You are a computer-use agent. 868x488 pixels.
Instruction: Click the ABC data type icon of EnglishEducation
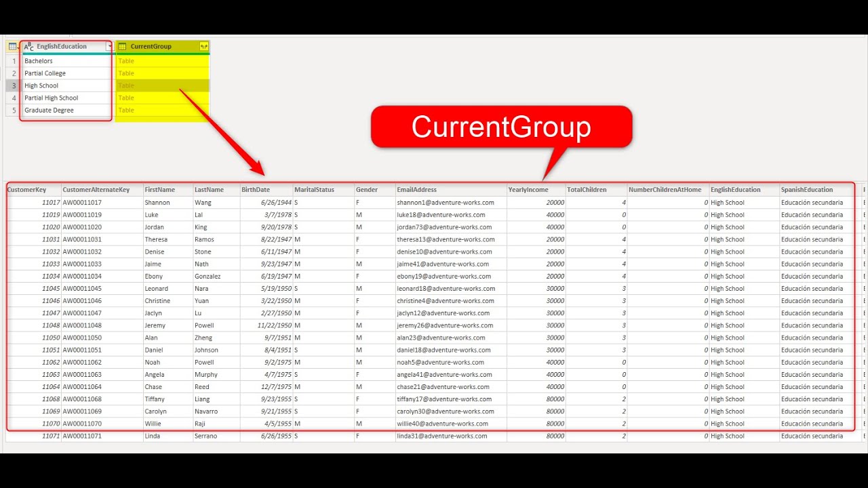pyautogui.click(x=28, y=47)
